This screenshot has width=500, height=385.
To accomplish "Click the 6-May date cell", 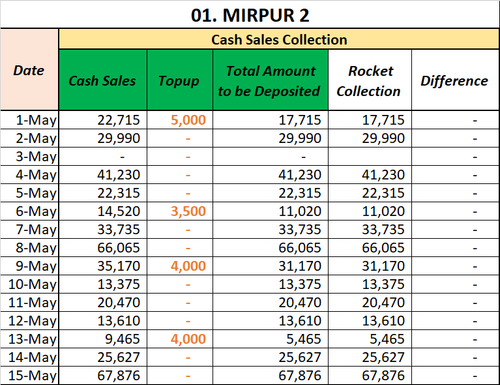I will pos(29,211).
